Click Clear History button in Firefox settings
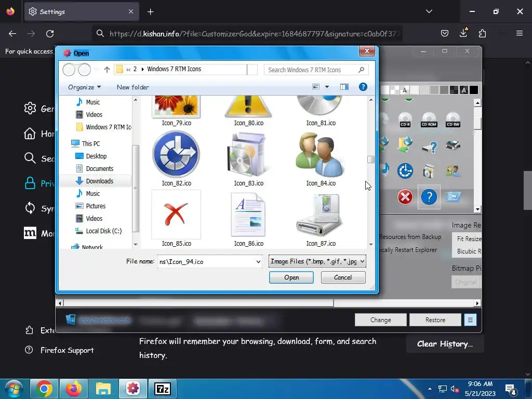This screenshot has height=399, width=532. click(445, 344)
